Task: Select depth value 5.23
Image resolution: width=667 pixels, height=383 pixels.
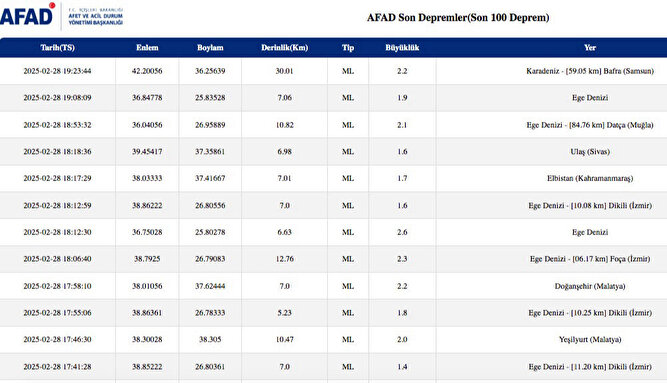Action: click(x=285, y=313)
